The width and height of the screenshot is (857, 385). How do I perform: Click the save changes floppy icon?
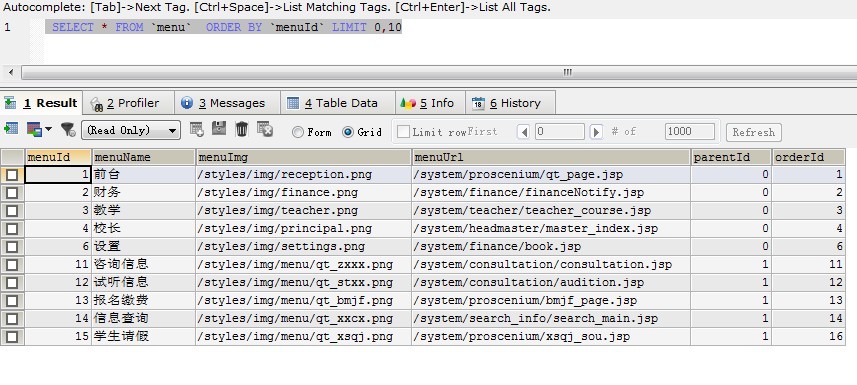click(x=219, y=129)
